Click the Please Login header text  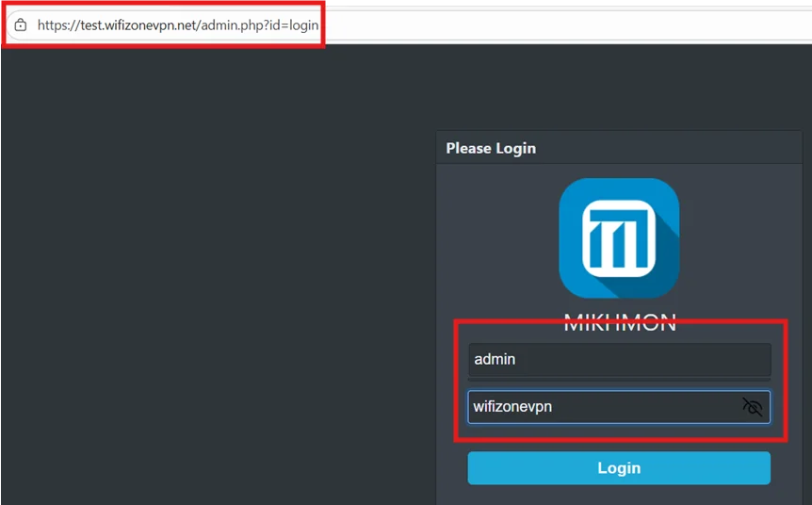pyautogui.click(x=491, y=148)
